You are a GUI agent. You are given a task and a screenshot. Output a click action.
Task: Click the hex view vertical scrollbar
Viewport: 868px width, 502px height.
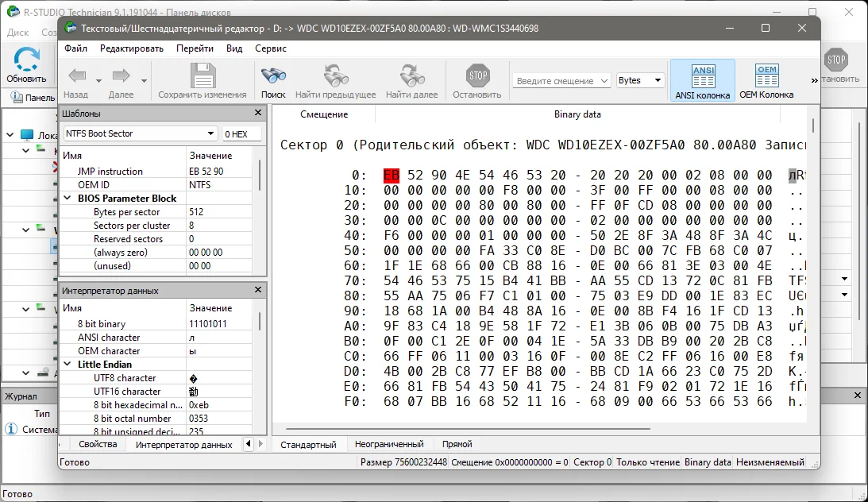coord(813,125)
